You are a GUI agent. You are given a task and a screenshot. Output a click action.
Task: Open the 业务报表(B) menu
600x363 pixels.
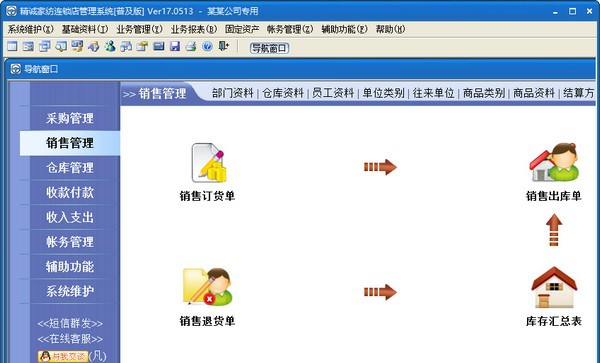pos(194,29)
